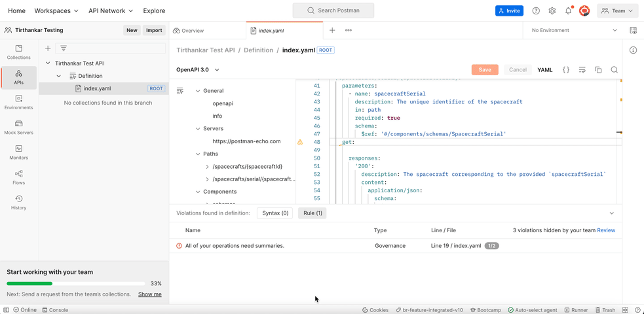Open the Team dropdown
Viewport: 644px width, 314px height.
617,11
